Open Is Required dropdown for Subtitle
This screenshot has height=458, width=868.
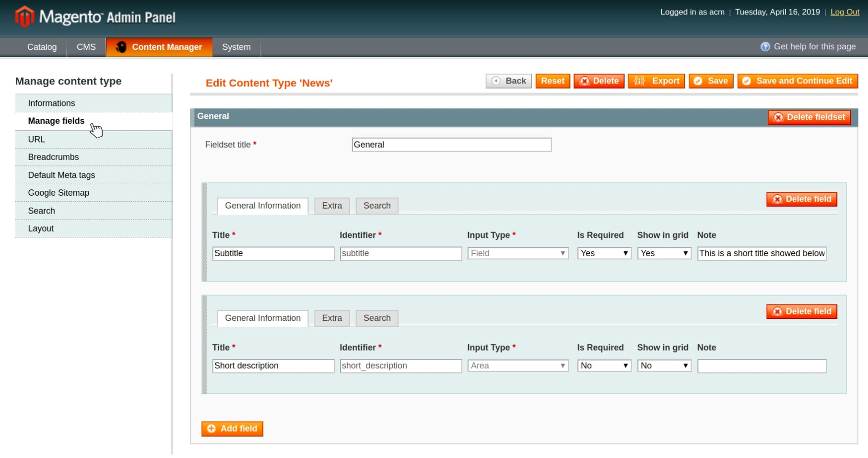click(604, 253)
